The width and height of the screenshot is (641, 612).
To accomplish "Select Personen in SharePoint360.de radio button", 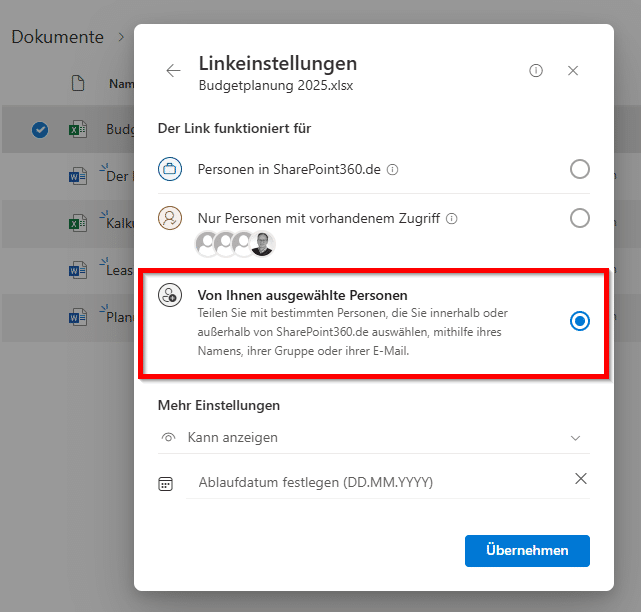I will [579, 169].
